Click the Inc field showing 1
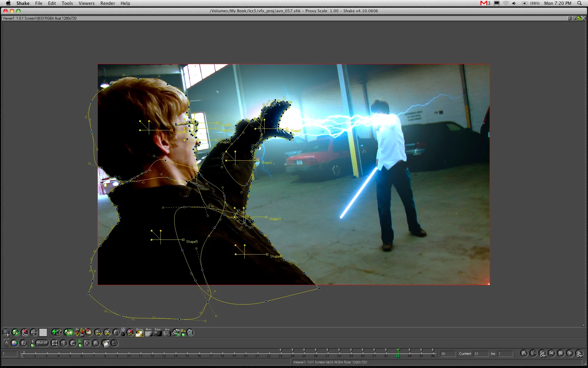 505,354
